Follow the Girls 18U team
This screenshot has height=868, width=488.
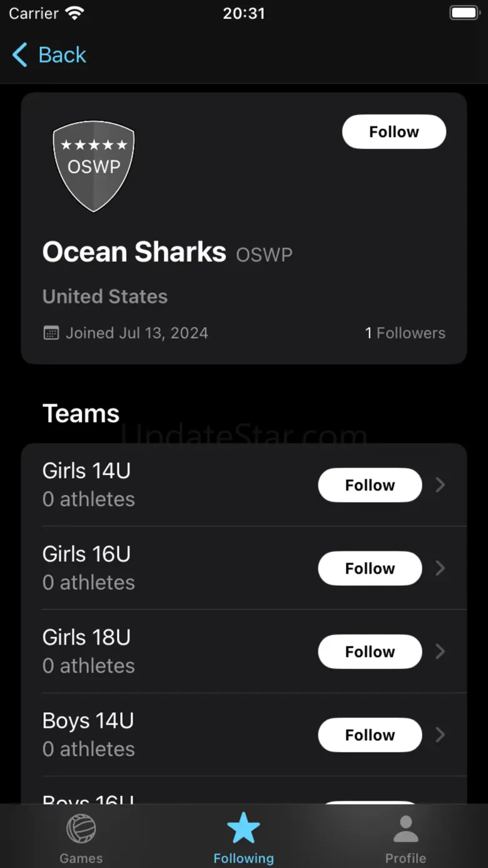[370, 651]
